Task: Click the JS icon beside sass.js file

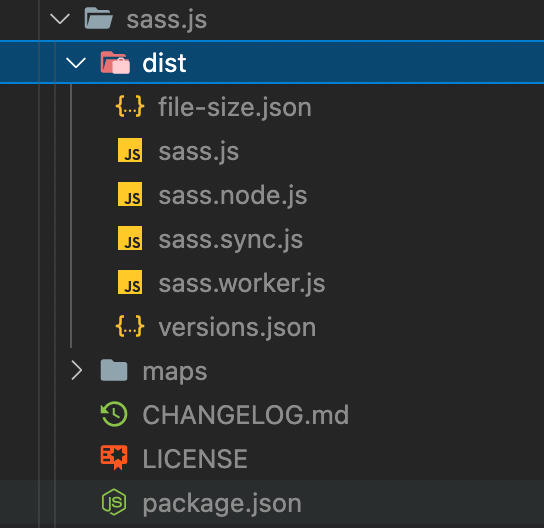Action: coord(130,150)
